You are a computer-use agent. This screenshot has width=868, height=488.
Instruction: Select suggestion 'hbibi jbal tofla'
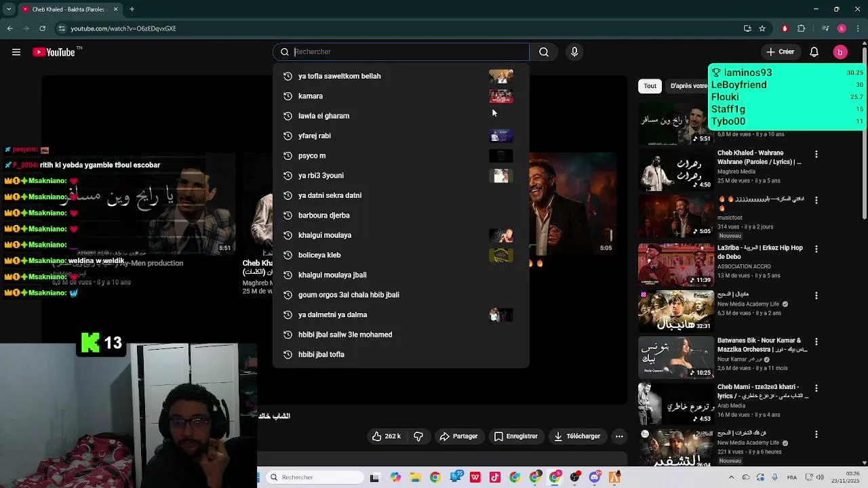(x=401, y=354)
